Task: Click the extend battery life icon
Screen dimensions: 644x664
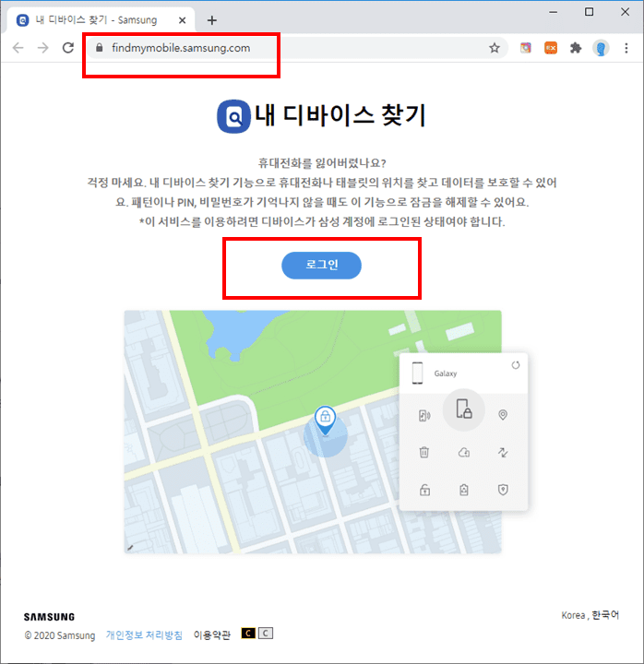Action: [x=464, y=490]
